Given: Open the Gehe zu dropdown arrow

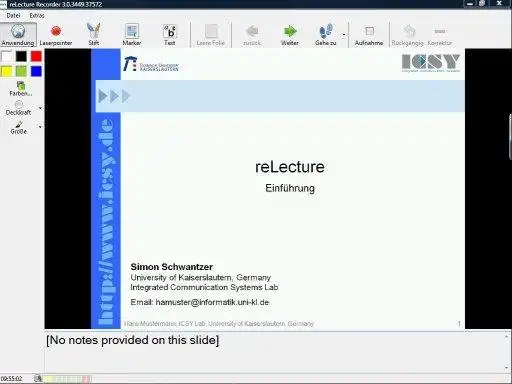Looking at the screenshot, I should [344, 34].
